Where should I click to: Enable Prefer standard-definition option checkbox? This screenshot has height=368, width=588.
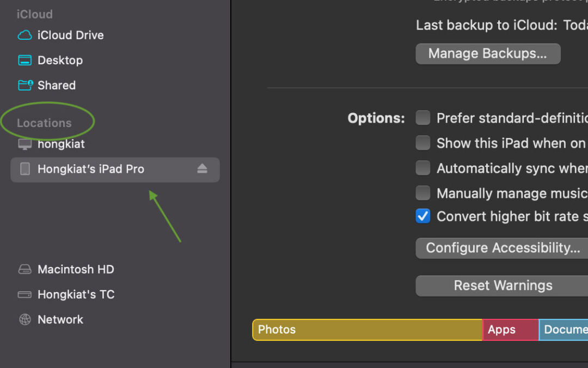(423, 118)
